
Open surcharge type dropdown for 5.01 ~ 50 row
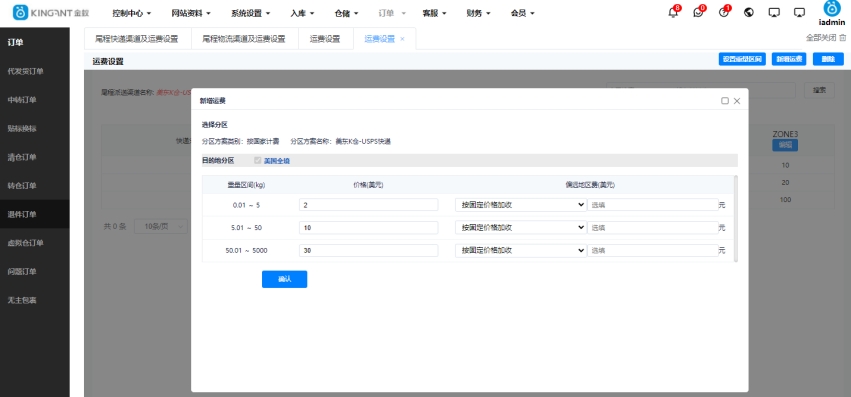(x=520, y=228)
